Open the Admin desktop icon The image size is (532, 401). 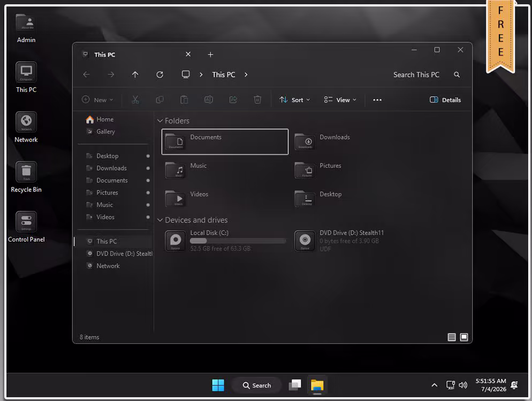point(26,28)
